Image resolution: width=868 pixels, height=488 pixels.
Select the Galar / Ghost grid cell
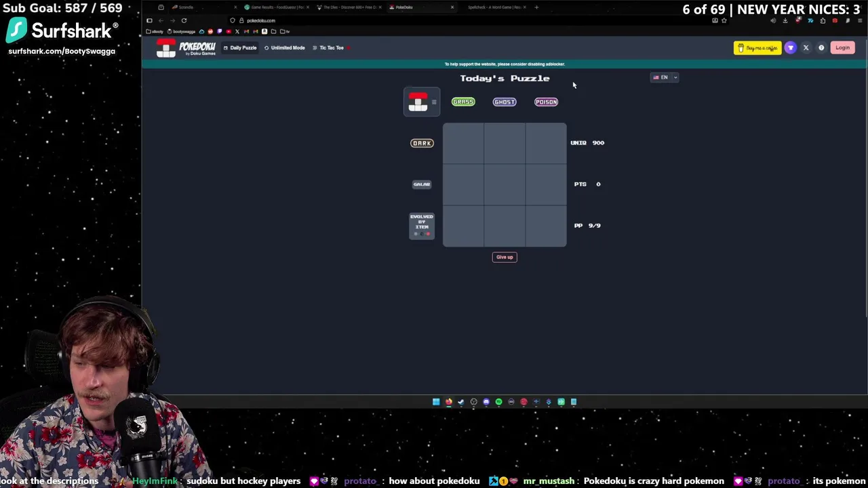(x=505, y=184)
